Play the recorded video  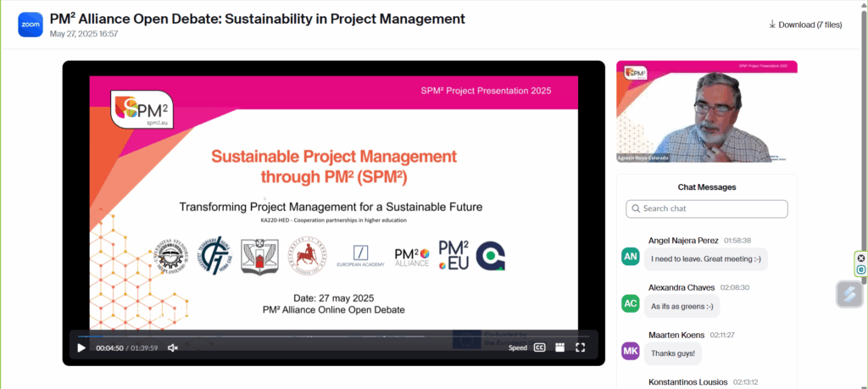[x=81, y=348]
